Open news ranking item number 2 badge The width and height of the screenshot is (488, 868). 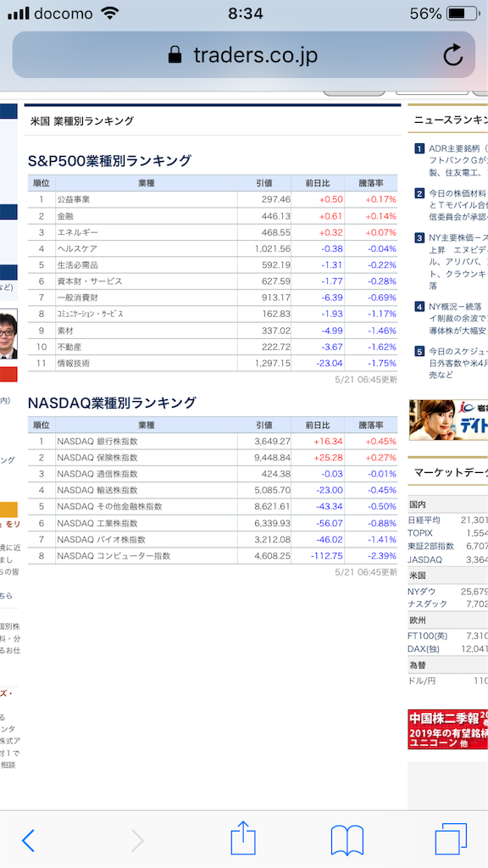pyautogui.click(x=419, y=193)
